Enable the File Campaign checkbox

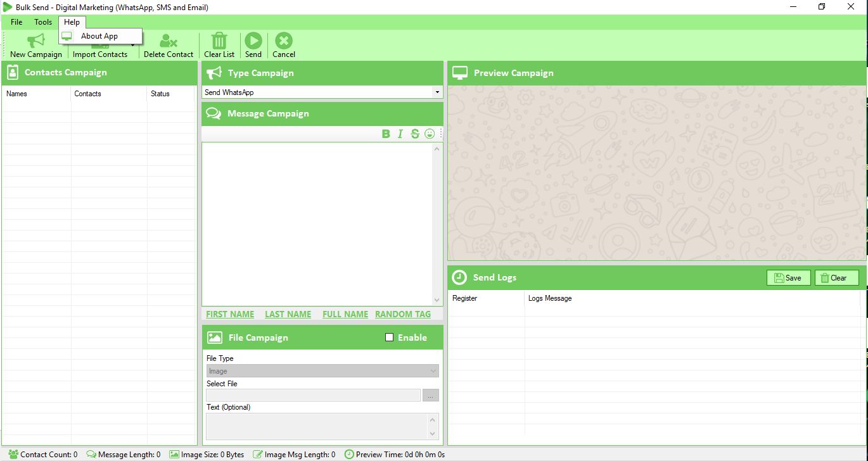point(390,338)
